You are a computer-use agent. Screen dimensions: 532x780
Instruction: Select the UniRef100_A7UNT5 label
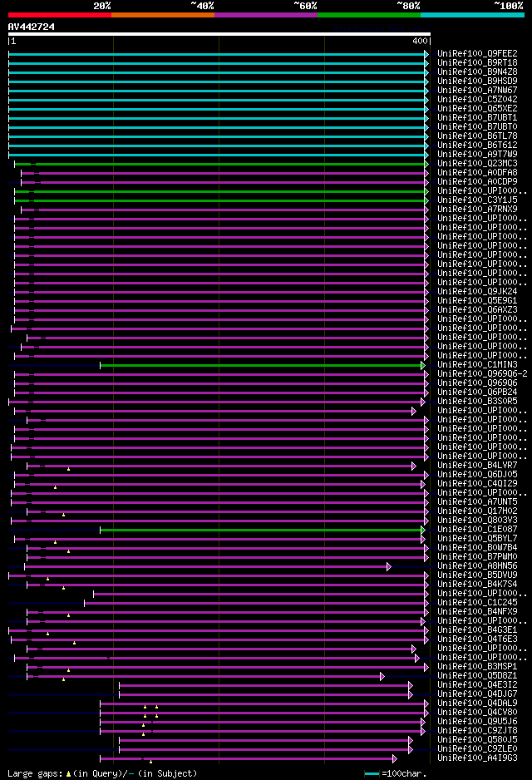477,502
